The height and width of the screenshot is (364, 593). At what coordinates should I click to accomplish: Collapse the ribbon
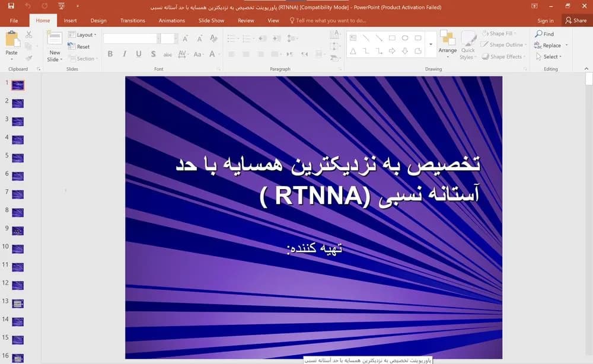click(586, 69)
